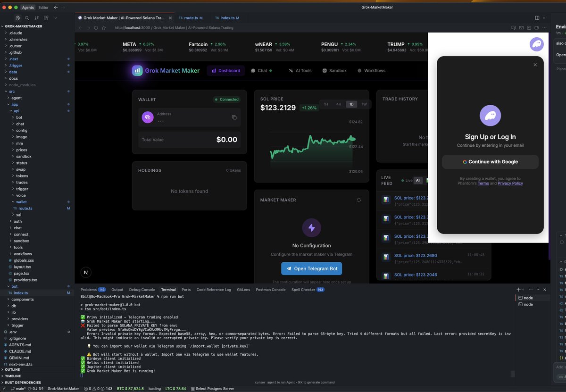Open the Chat page in navbar
566x392 pixels.
[x=262, y=71]
